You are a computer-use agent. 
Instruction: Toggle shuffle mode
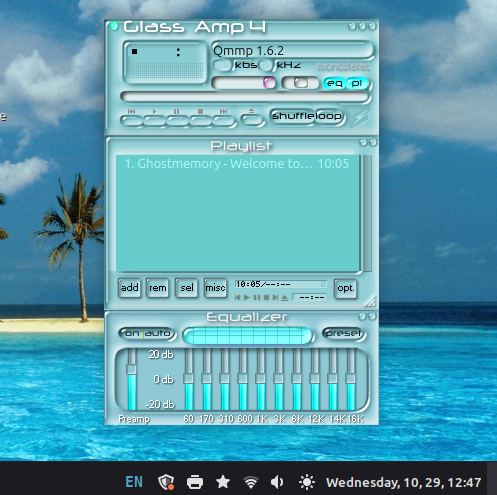[293, 116]
